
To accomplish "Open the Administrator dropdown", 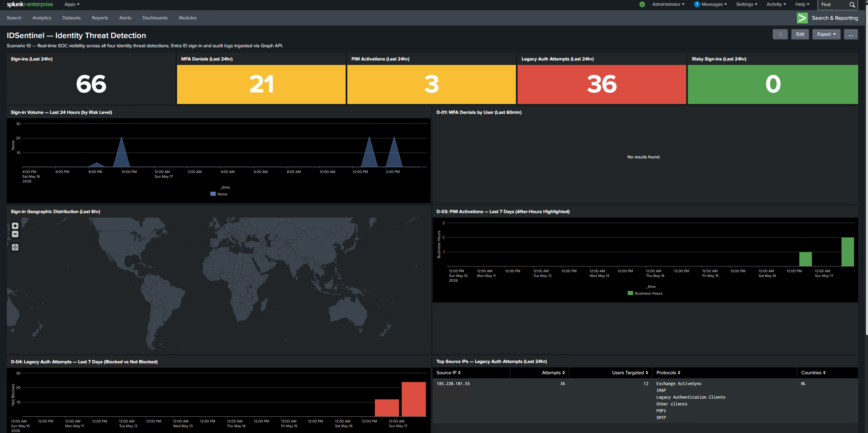I will 668,4.
